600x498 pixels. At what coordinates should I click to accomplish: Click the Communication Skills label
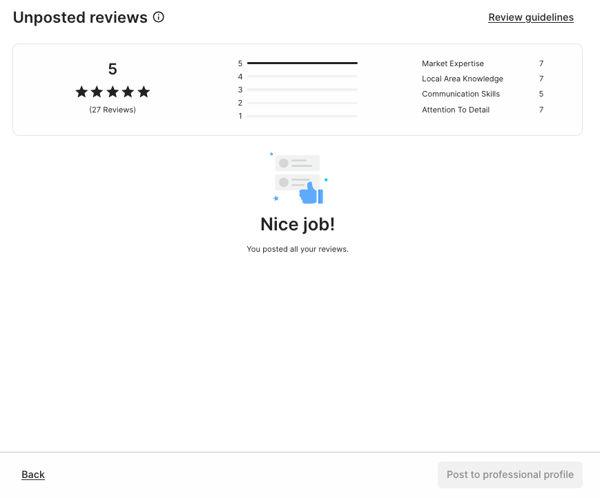461,94
